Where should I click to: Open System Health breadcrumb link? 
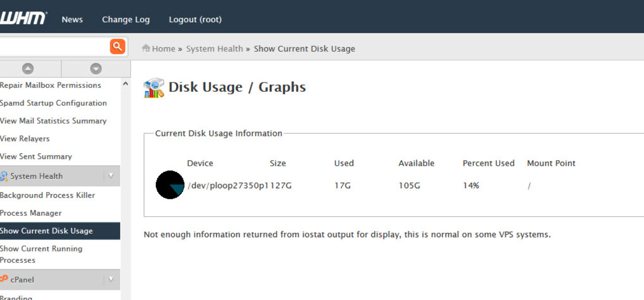(214, 49)
